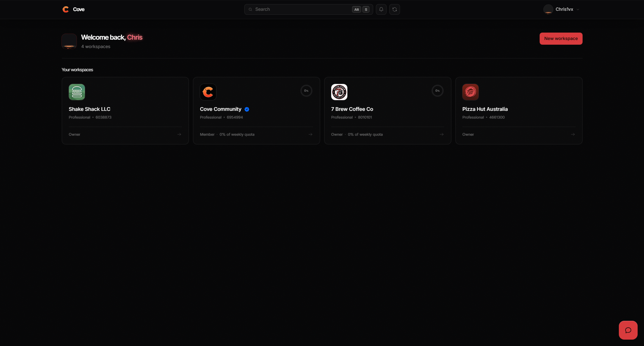
Task: Open the Shake Shack LLC workspace title
Action: tap(90, 109)
